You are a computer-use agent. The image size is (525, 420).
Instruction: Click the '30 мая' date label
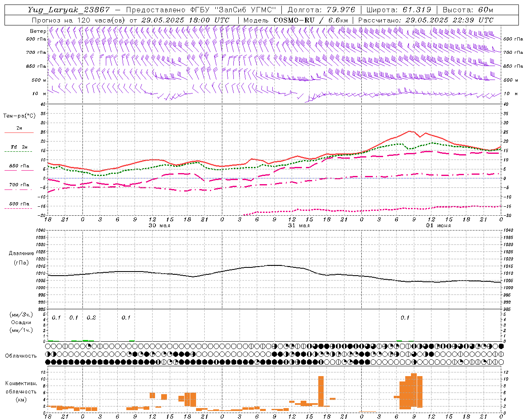pos(160,226)
